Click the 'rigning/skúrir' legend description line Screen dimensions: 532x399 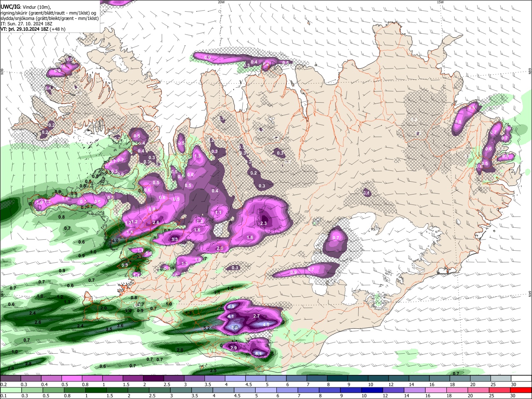pyautogui.click(x=49, y=13)
